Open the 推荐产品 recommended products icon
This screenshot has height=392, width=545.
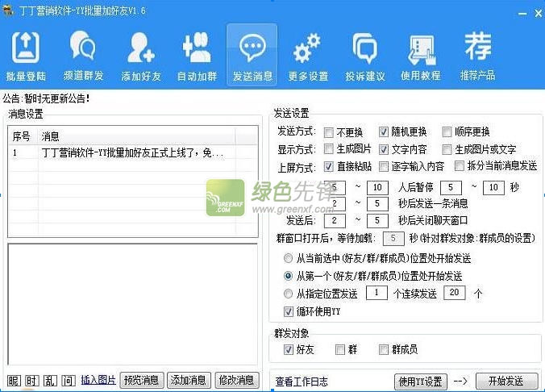point(477,56)
